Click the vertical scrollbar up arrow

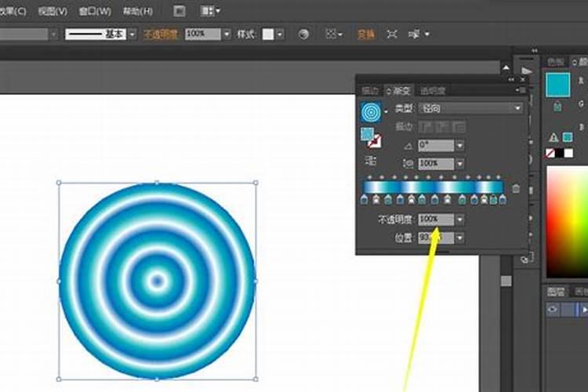tap(506, 68)
